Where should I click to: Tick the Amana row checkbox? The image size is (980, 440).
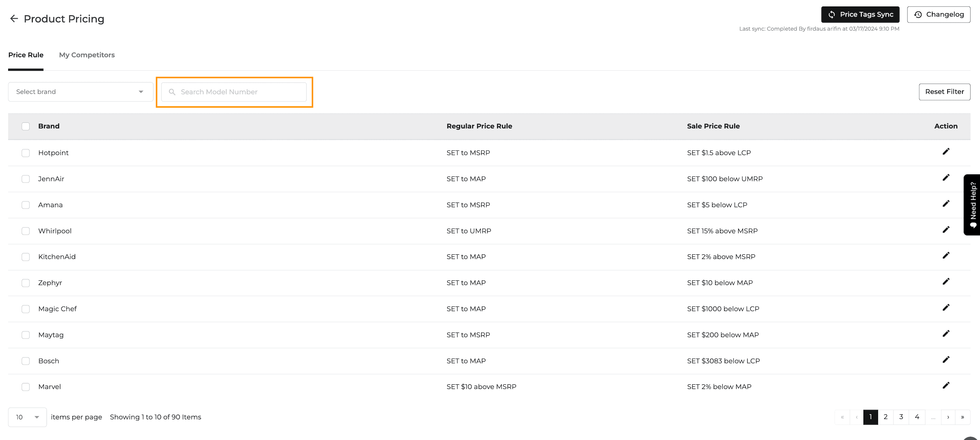pos(25,205)
